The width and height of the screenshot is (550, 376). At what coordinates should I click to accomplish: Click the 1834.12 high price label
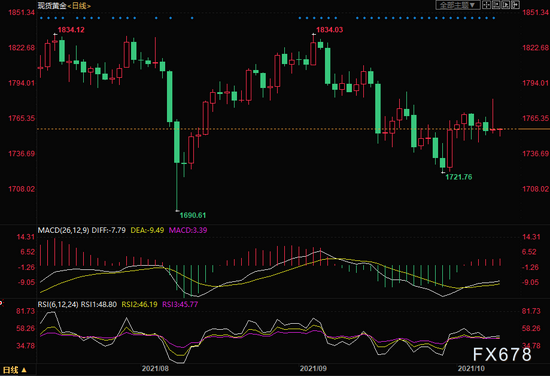click(x=71, y=30)
